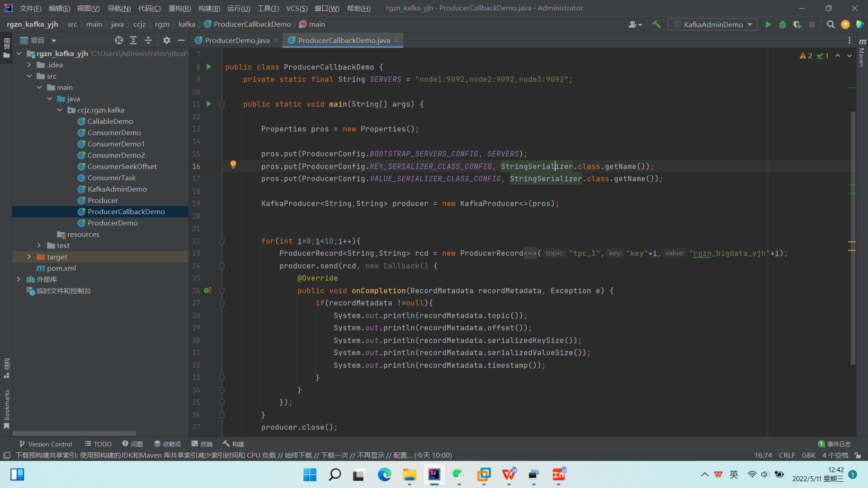Hide the project tool window
Viewport: 868px width, 488px height.
(x=181, y=40)
